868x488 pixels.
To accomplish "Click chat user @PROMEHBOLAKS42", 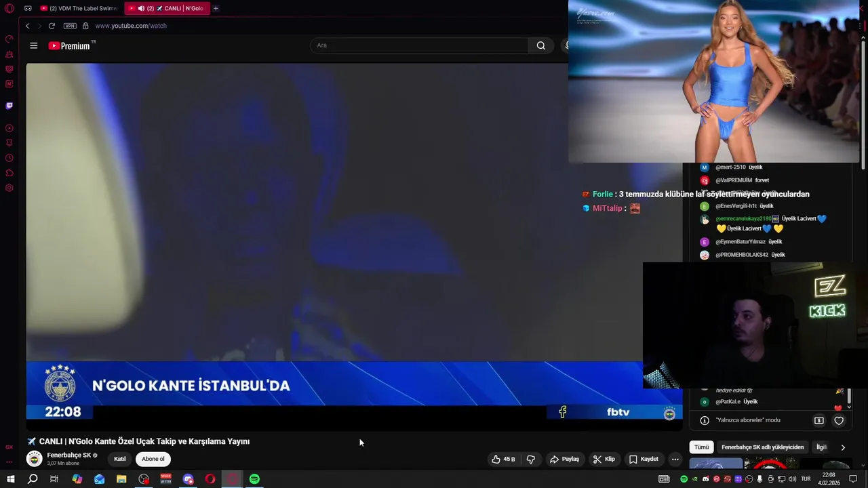I will pos(742,255).
